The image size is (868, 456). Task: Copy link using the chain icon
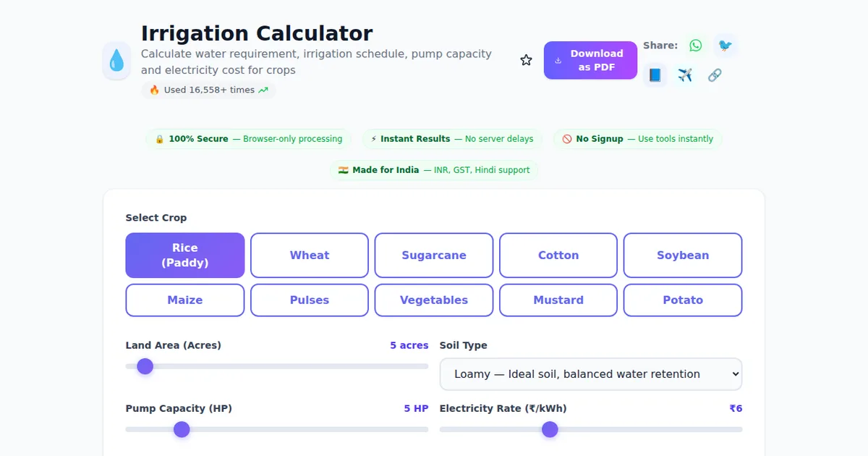coord(715,75)
